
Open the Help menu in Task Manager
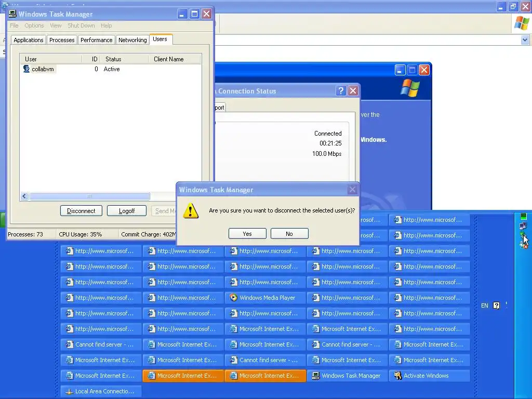coord(106,25)
